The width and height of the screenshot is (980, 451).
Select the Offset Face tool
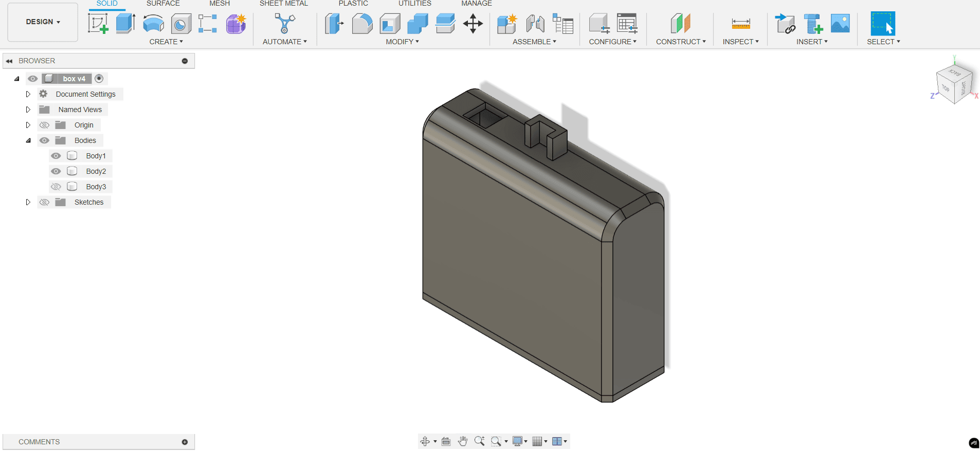[x=445, y=24]
